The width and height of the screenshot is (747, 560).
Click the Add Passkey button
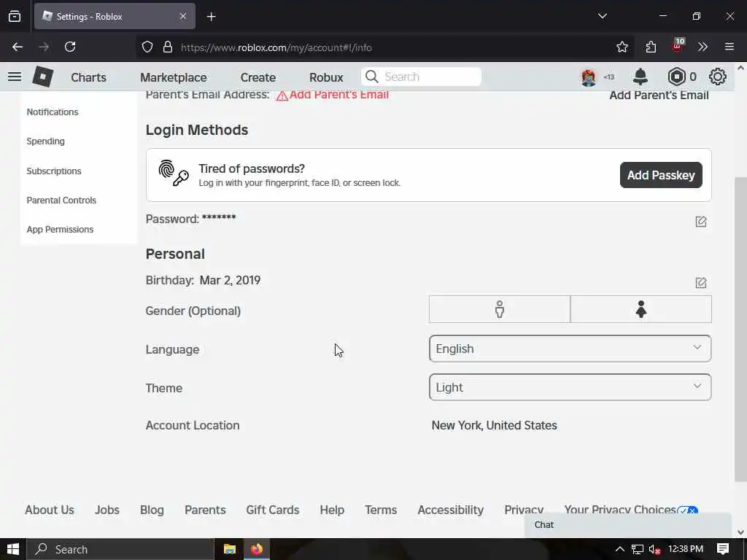click(661, 175)
